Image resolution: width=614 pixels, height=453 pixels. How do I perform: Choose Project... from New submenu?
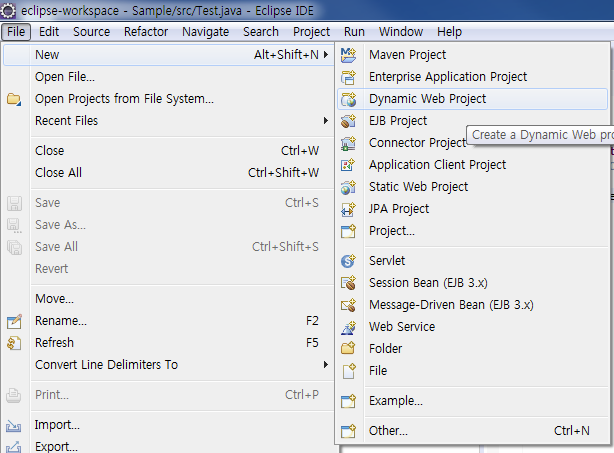pos(472,231)
